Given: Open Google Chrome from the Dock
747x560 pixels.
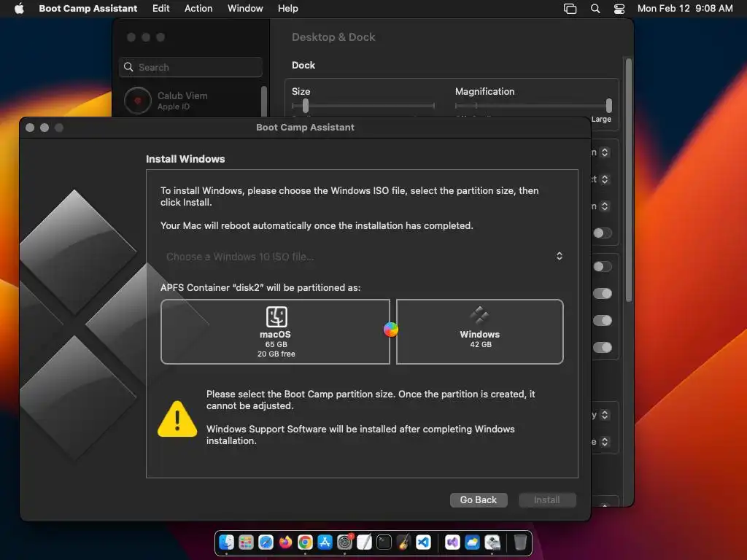Looking at the screenshot, I should click(306, 542).
